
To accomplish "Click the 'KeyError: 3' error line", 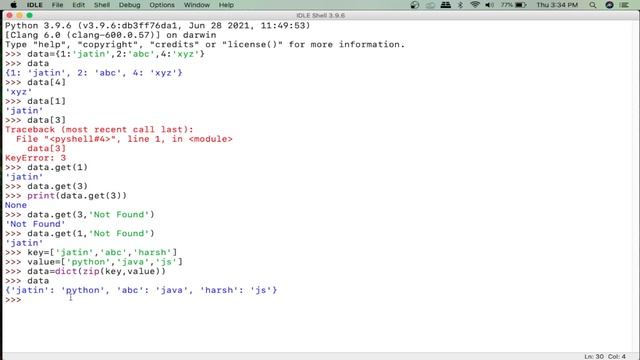I will coord(35,158).
